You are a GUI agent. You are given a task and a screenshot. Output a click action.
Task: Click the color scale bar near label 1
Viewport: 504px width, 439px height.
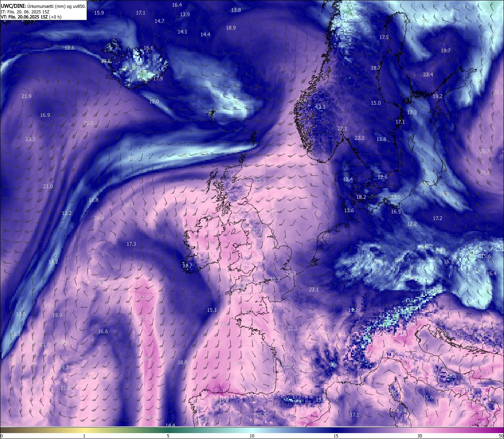pyautogui.click(x=84, y=430)
